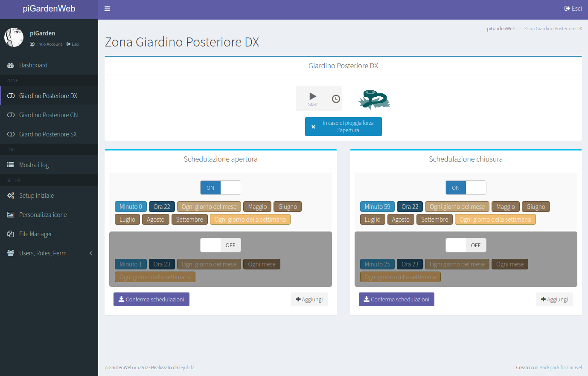The width and height of the screenshot is (588, 376).
Task: Select Giardino Posteriore SX zone
Action: [49, 134]
